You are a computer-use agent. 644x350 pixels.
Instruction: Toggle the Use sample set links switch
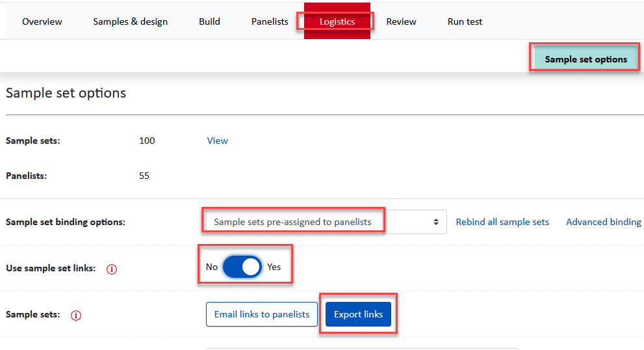point(242,267)
